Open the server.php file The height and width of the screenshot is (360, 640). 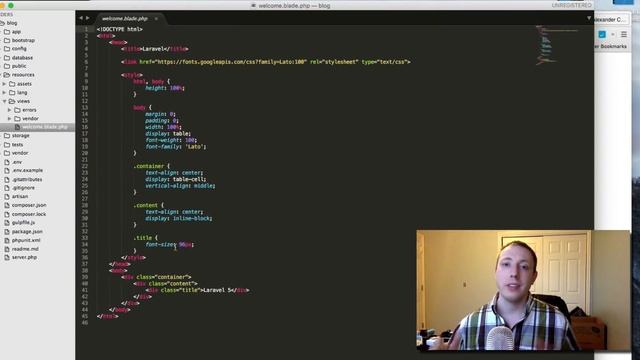point(24,258)
